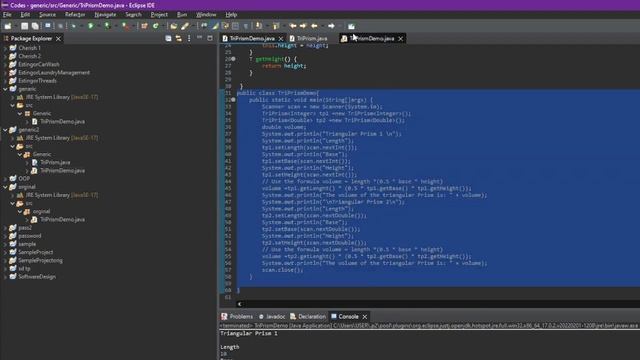
Task: Open the Project menu
Action: [159, 15]
